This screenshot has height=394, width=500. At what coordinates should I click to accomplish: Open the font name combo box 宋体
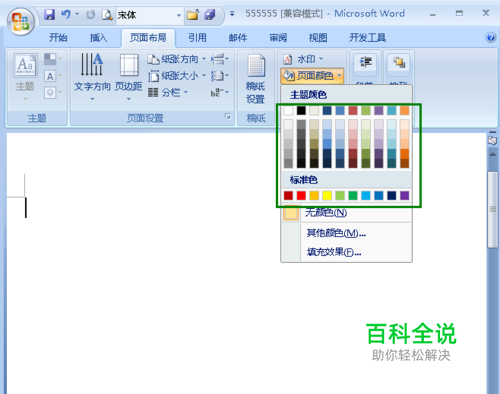click(x=149, y=15)
